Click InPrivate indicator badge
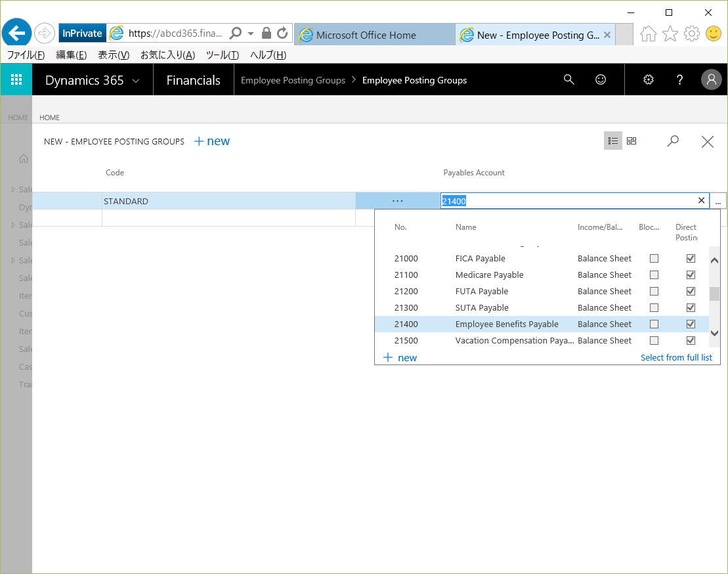This screenshot has height=574, width=728. pos(82,33)
